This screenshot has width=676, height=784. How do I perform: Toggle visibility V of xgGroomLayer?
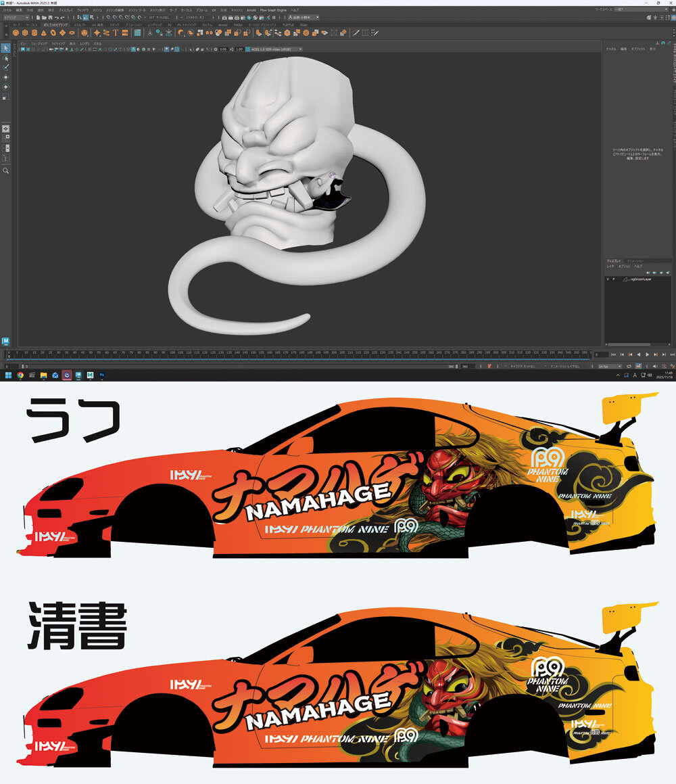pos(608,279)
